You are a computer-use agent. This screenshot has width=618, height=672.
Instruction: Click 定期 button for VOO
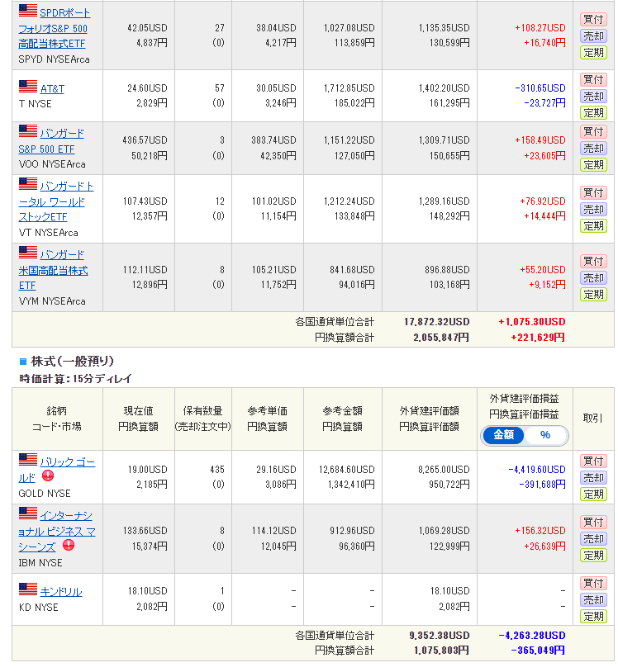(593, 165)
